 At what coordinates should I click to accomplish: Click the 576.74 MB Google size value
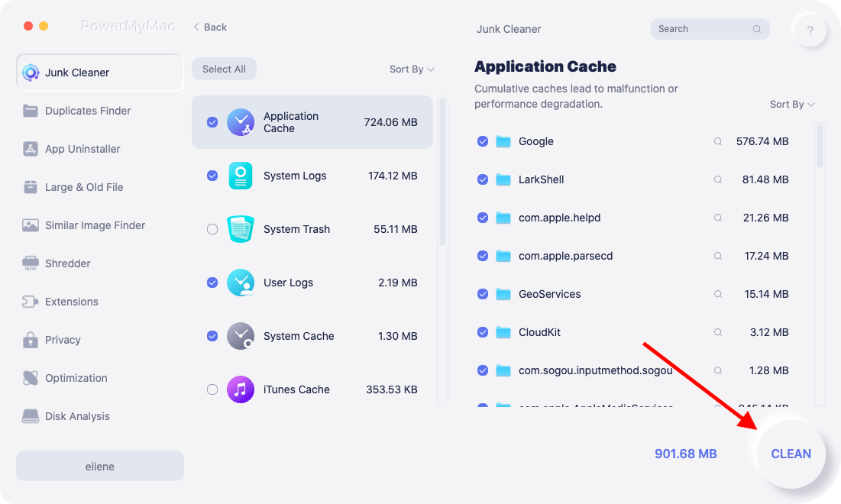click(762, 141)
